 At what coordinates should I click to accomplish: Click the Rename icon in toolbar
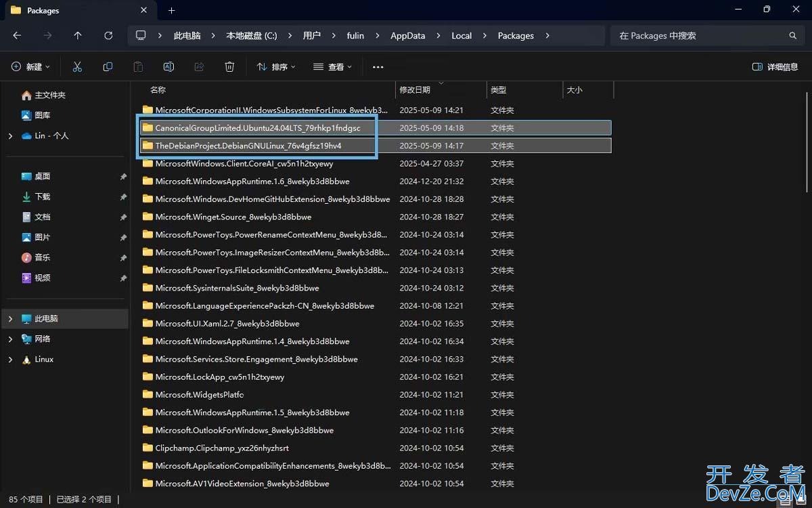168,66
